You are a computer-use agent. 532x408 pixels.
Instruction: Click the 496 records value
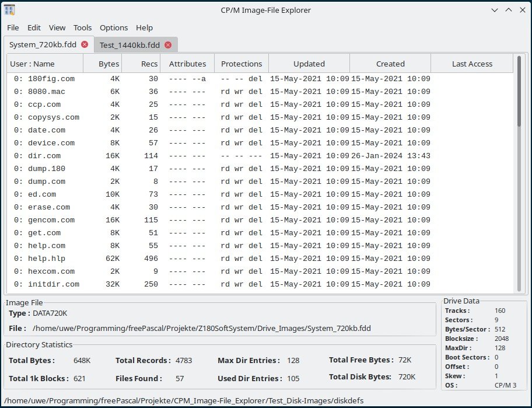tap(151, 259)
